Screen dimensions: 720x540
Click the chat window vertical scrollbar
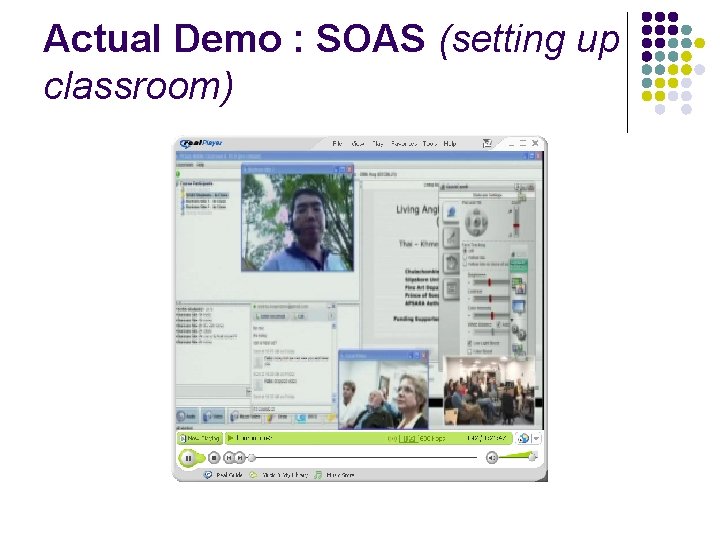point(334,363)
